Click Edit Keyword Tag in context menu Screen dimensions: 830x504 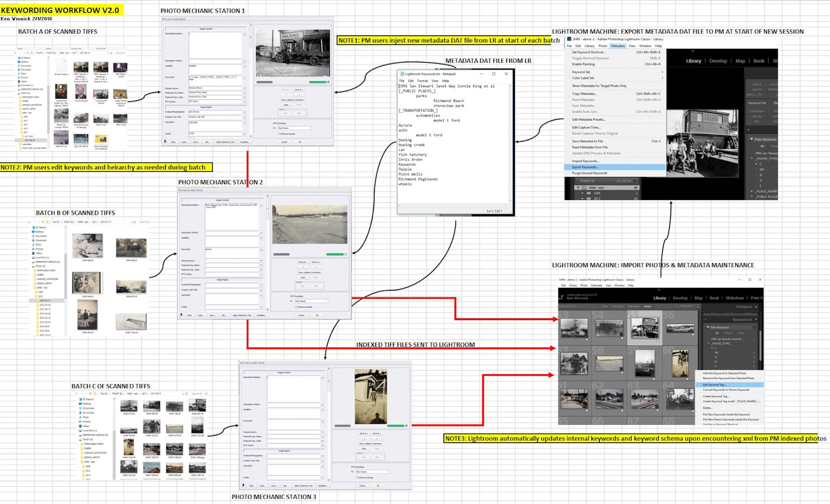pos(714,385)
